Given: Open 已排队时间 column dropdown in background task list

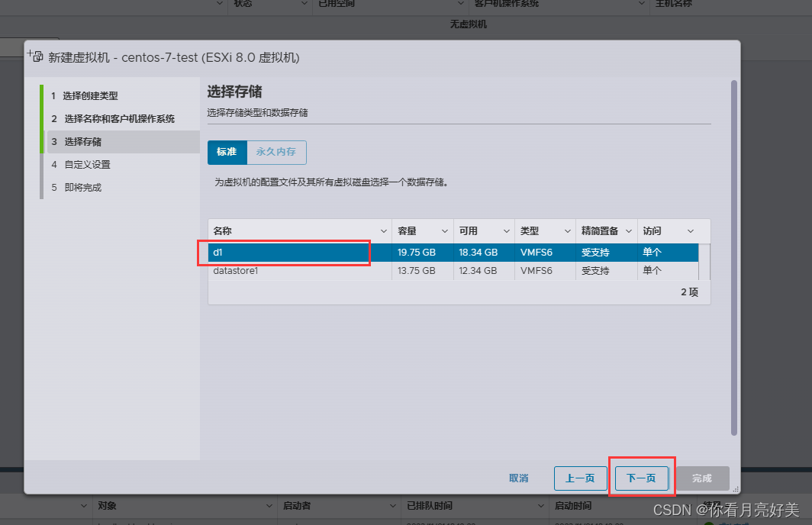Looking at the screenshot, I should 541,506.
